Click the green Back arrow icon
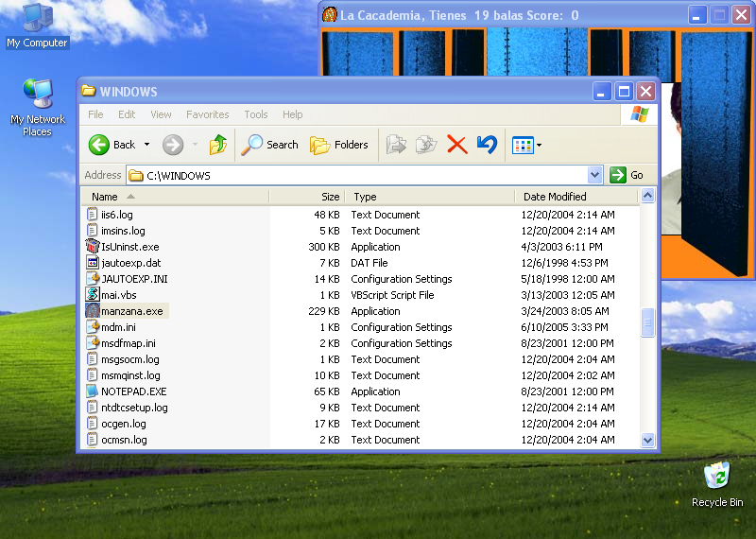 click(x=99, y=145)
